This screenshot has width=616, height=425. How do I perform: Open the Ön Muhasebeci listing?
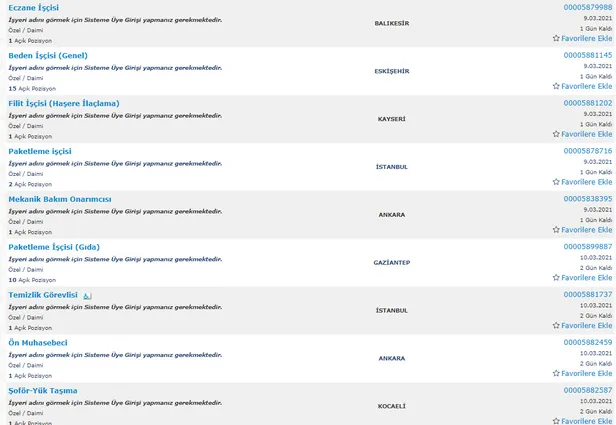point(38,343)
